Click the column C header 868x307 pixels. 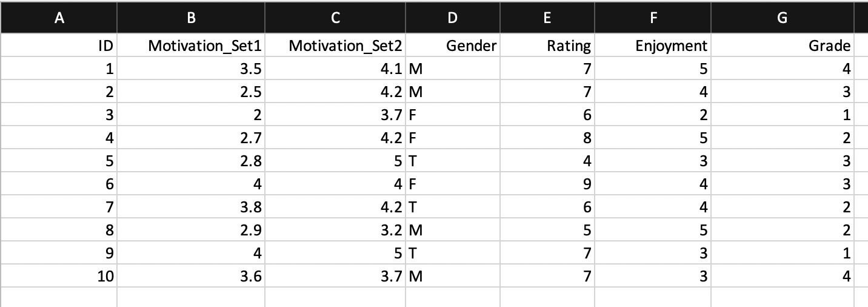coord(335,18)
